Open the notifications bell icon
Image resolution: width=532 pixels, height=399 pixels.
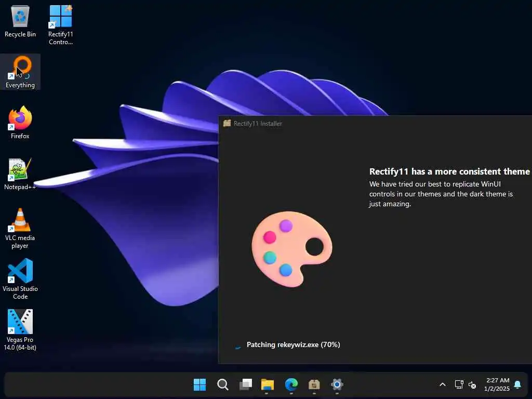tap(517, 384)
